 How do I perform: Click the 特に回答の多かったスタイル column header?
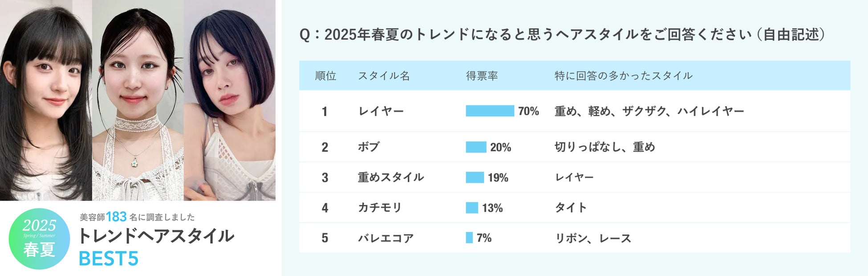(x=623, y=76)
